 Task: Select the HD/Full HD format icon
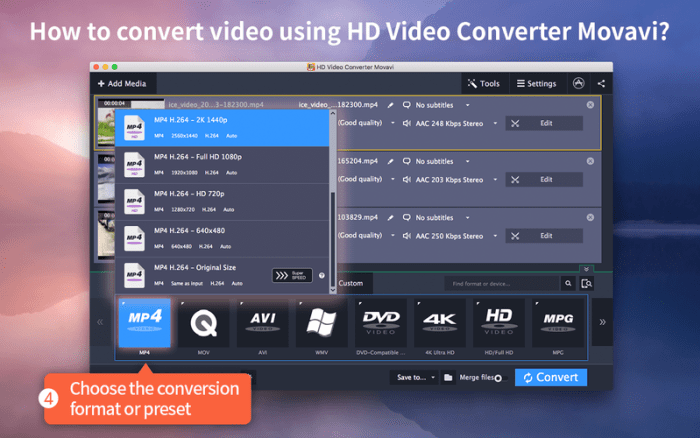(499, 323)
